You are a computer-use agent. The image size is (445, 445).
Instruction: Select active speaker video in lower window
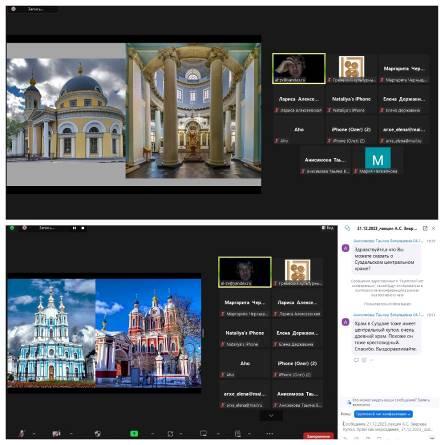pos(245,272)
